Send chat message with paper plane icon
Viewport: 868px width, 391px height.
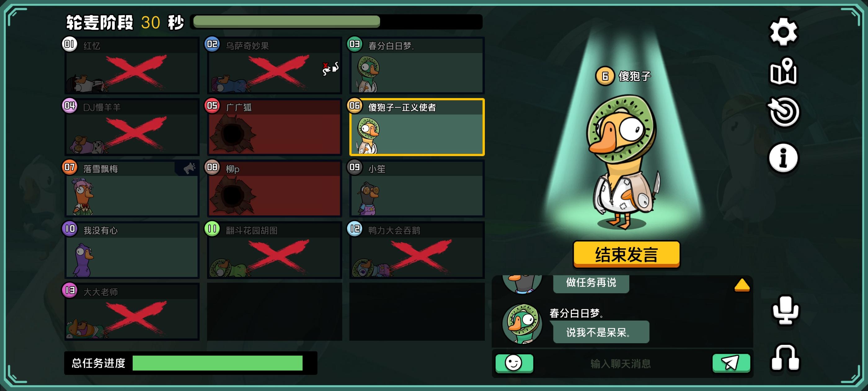click(x=731, y=363)
